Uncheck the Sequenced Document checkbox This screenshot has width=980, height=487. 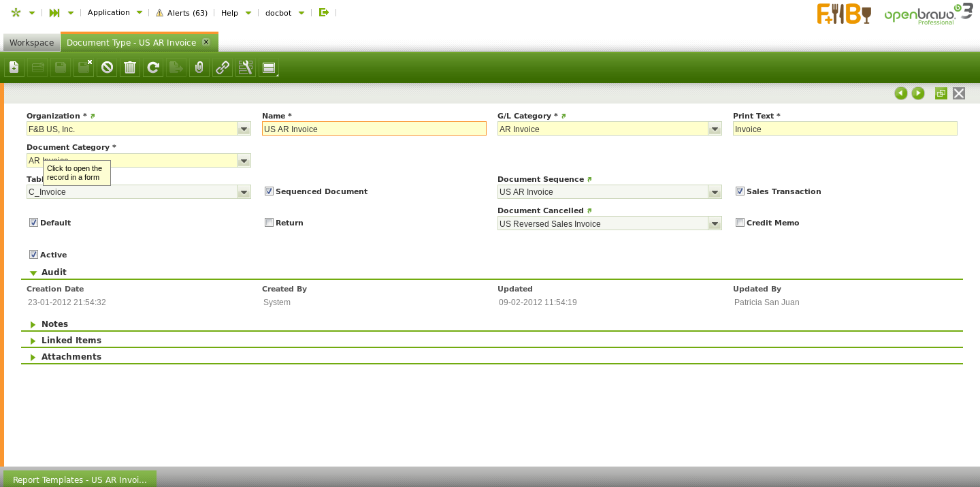269,191
